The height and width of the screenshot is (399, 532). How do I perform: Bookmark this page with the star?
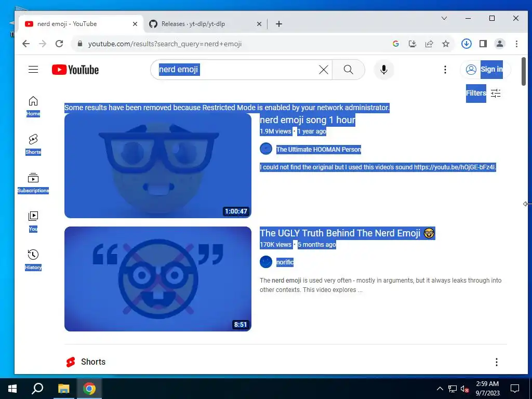(446, 44)
